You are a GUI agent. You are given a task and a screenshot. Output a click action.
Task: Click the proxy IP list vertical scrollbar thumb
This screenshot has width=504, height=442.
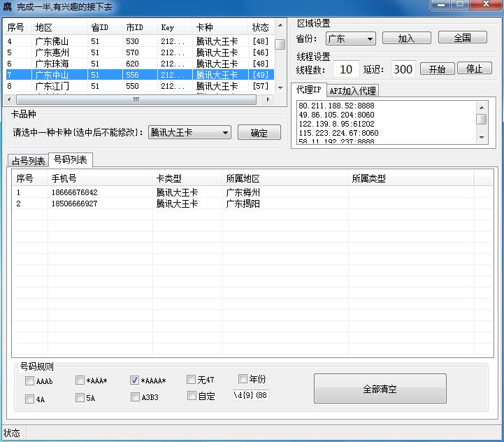click(x=482, y=119)
